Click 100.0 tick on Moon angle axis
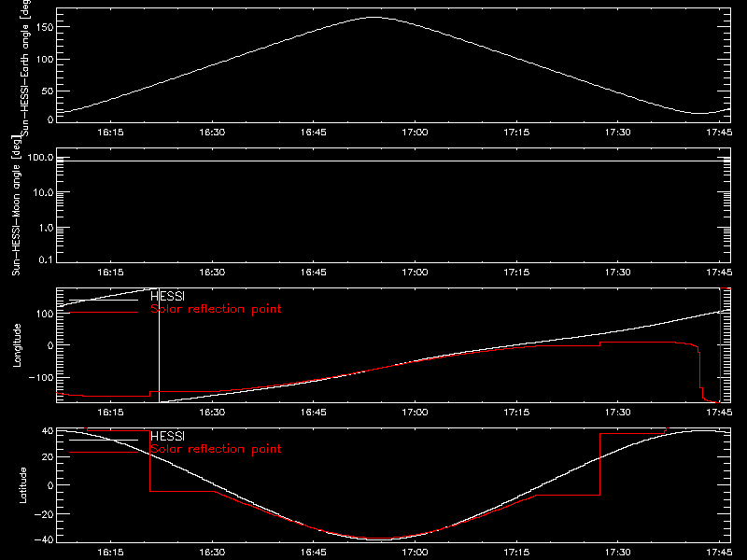 (40, 158)
